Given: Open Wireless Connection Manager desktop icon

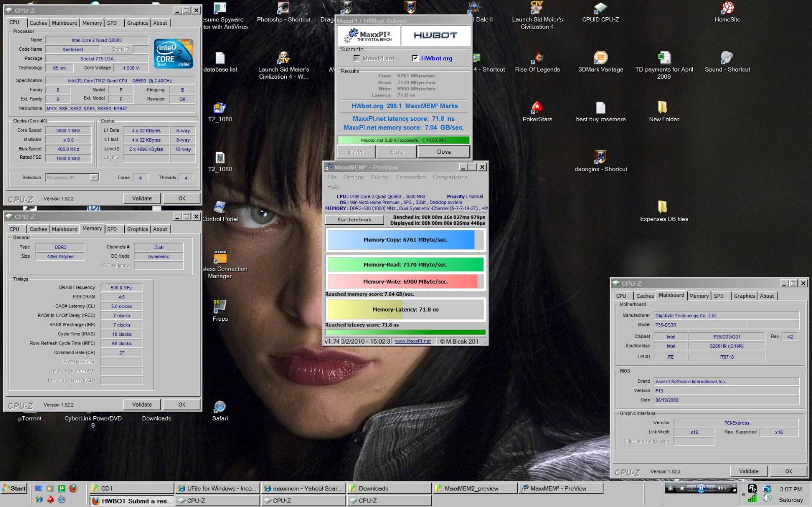Looking at the screenshot, I should coord(220,265).
